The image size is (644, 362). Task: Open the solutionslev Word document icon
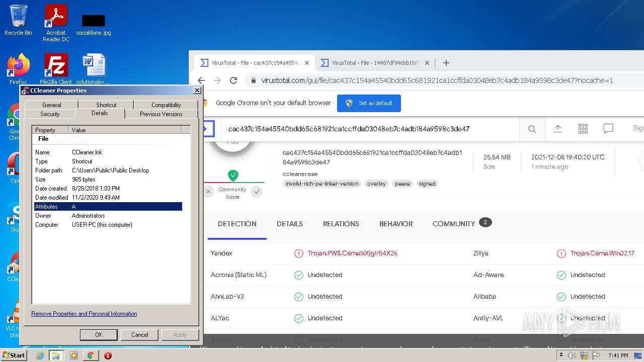(x=94, y=69)
